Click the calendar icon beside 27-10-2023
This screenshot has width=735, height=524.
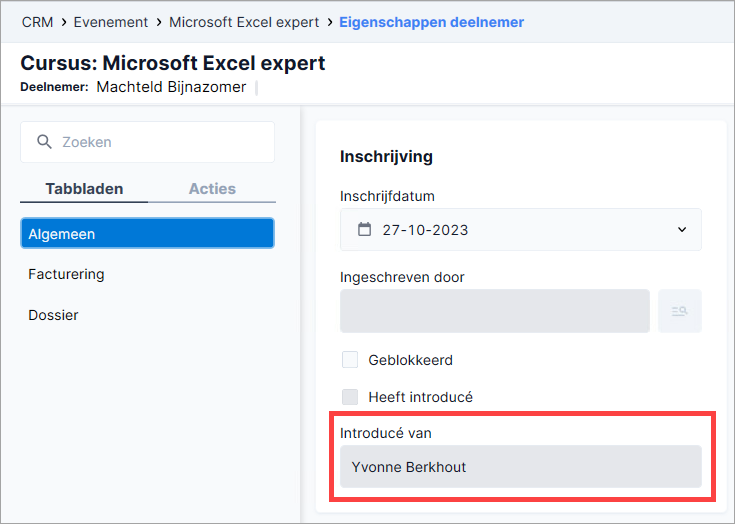tap(364, 229)
